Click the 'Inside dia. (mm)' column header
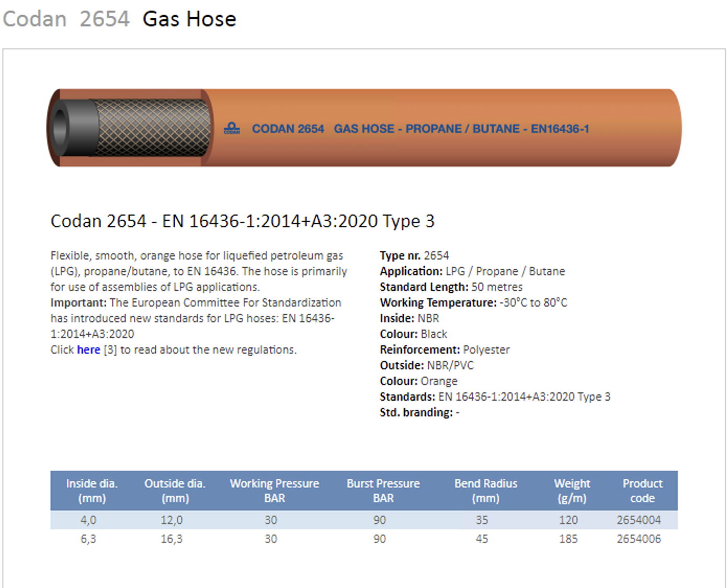The height and width of the screenshot is (588, 727). [92, 491]
